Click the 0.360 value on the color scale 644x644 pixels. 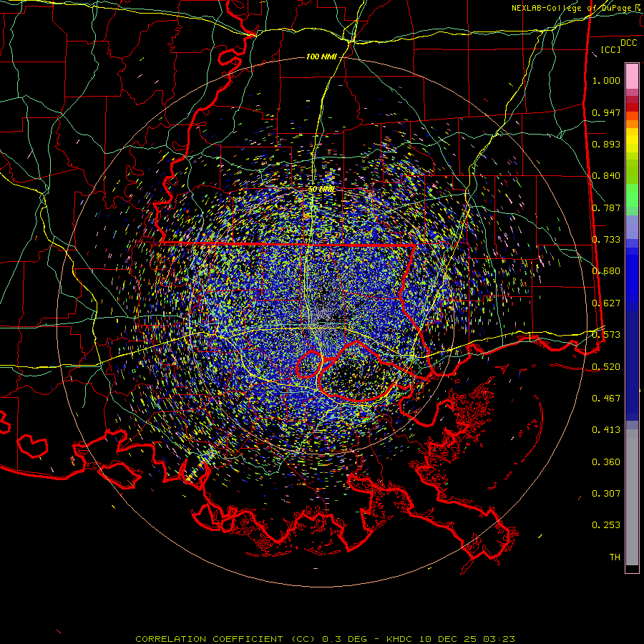pyautogui.click(x=606, y=462)
